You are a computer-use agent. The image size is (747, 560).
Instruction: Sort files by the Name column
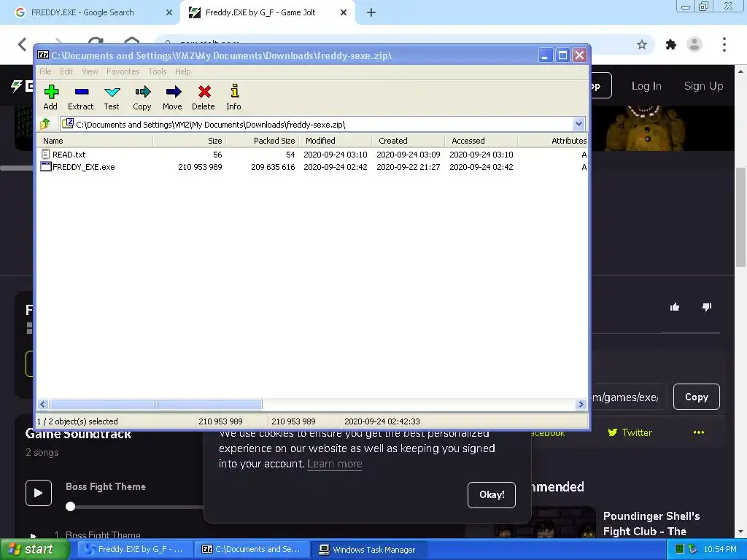point(96,141)
